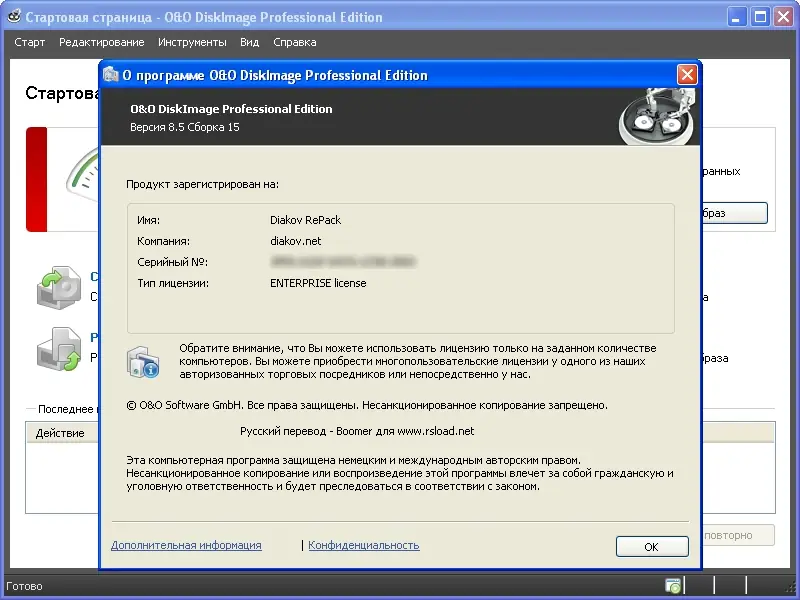Viewport: 800px width, 600px height.
Task: Close the О программе dialog
Action: point(687,74)
